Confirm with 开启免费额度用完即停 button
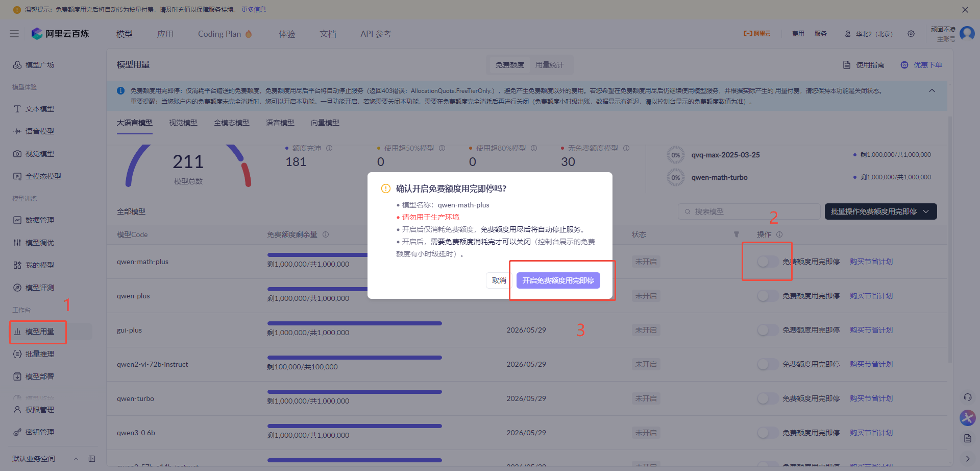 558,280
